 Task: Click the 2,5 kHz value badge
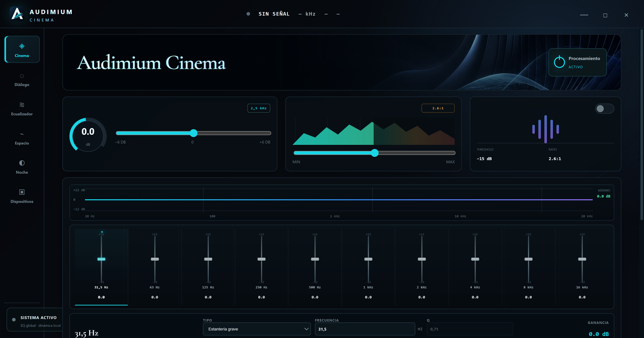click(x=258, y=108)
